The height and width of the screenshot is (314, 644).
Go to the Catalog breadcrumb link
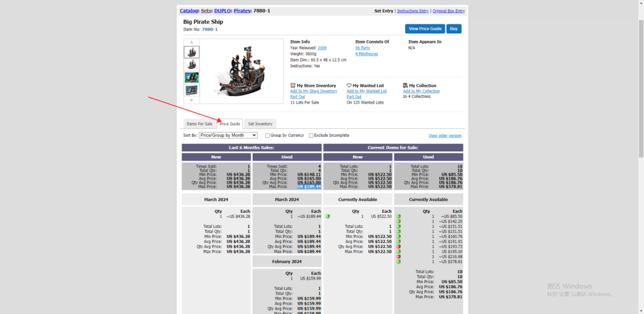coord(189,11)
